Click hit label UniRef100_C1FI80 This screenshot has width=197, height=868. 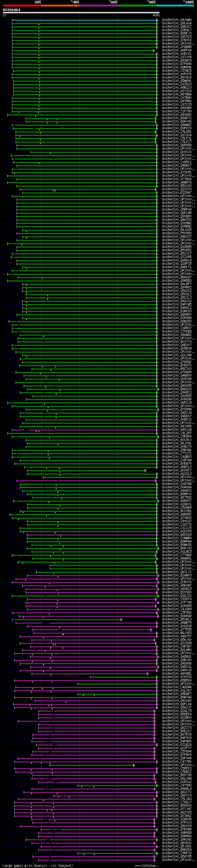[176, 111]
